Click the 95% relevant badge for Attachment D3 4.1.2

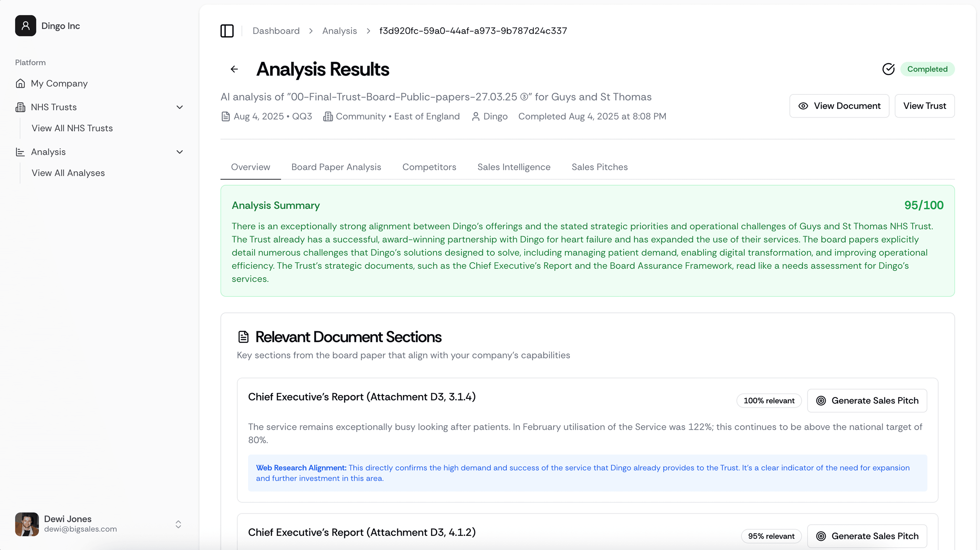pos(771,536)
